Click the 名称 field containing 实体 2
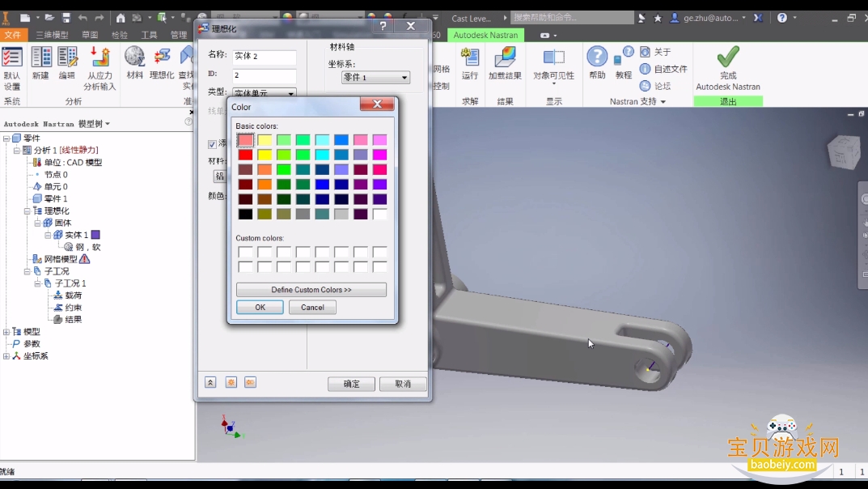Viewport: 868px width, 489px height. (x=264, y=57)
